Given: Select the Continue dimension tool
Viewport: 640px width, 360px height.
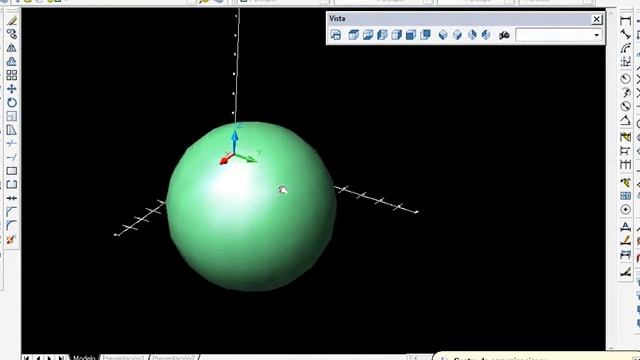Looking at the screenshot, I should tap(625, 165).
